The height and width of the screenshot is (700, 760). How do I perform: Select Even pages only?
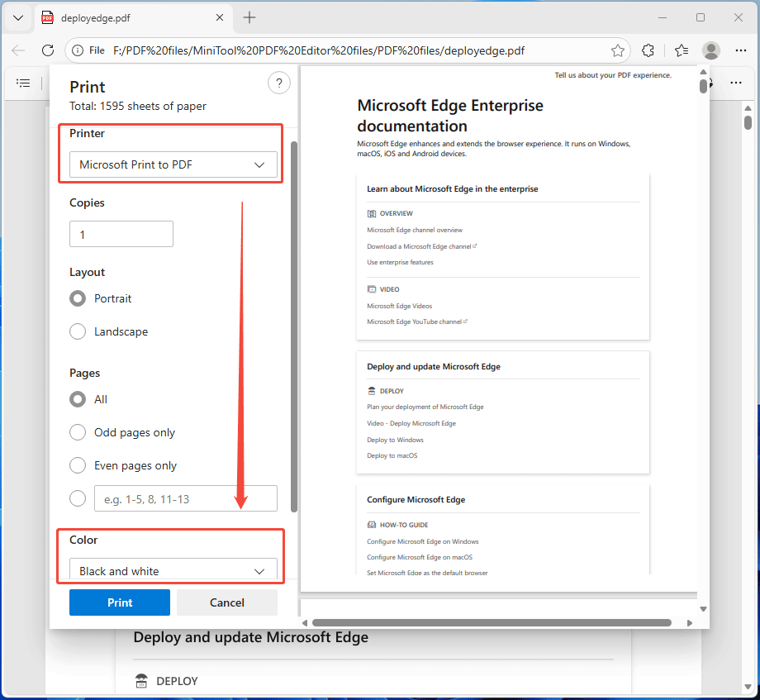click(x=77, y=465)
